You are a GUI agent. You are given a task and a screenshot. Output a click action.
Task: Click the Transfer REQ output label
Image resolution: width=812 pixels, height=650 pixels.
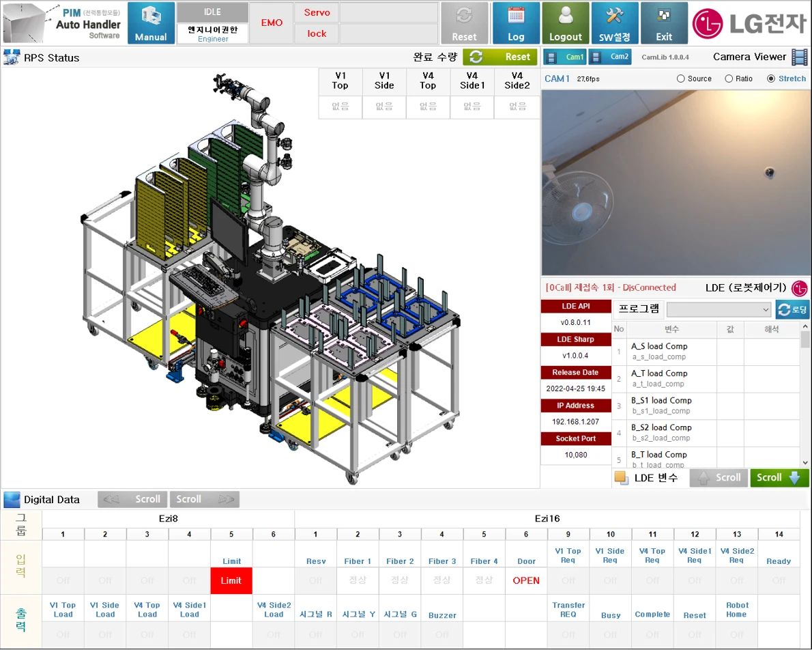568,610
